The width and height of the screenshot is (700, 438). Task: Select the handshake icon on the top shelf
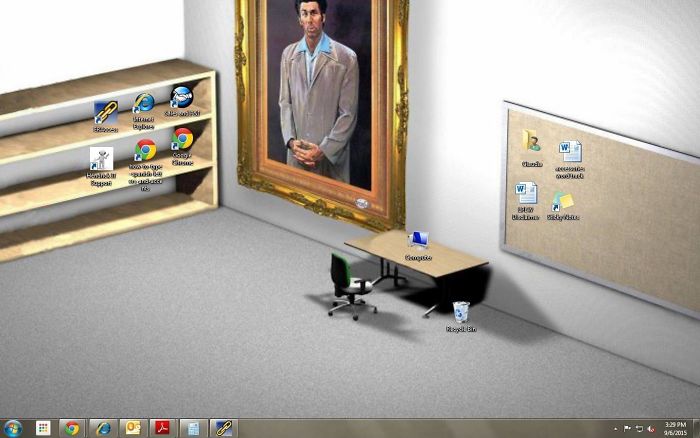tap(182, 98)
